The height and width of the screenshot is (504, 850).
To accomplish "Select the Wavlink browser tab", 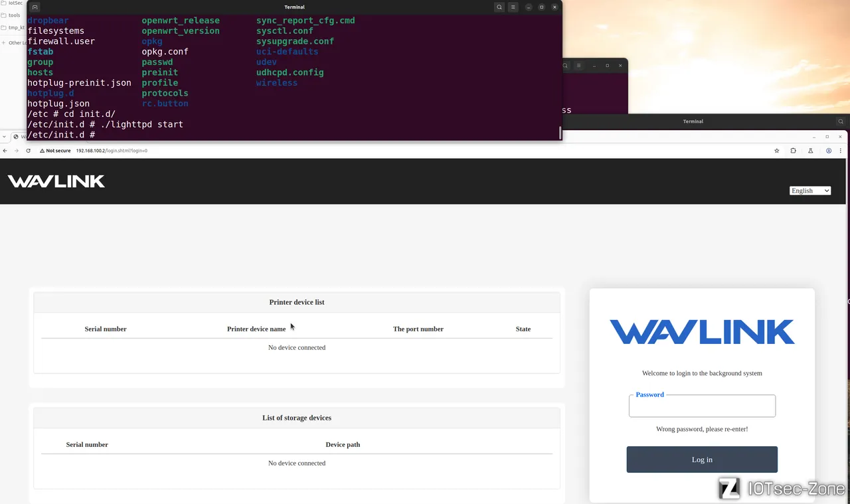I will pyautogui.click(x=21, y=137).
